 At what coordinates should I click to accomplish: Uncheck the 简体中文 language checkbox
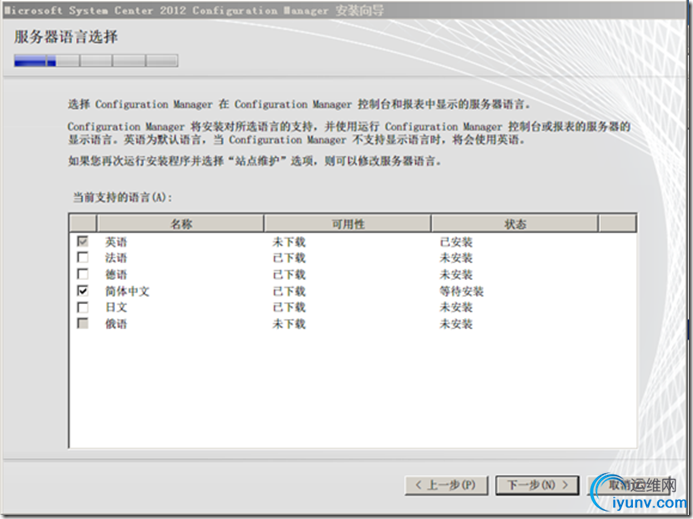pyautogui.click(x=83, y=290)
